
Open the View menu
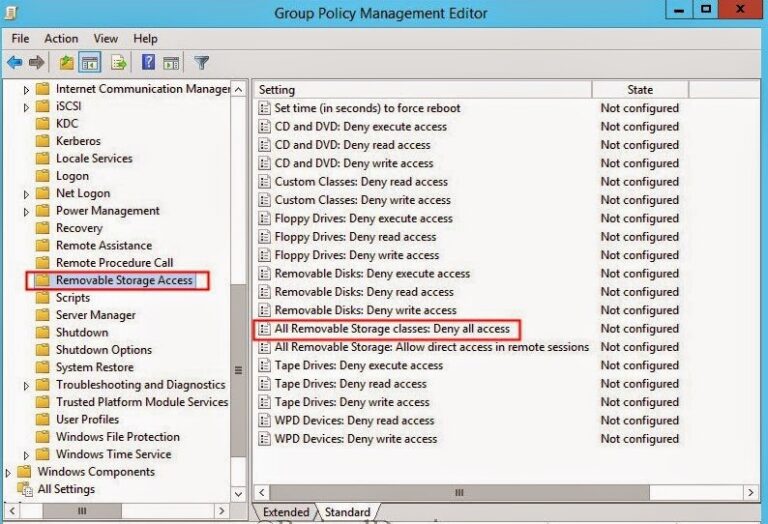point(106,39)
